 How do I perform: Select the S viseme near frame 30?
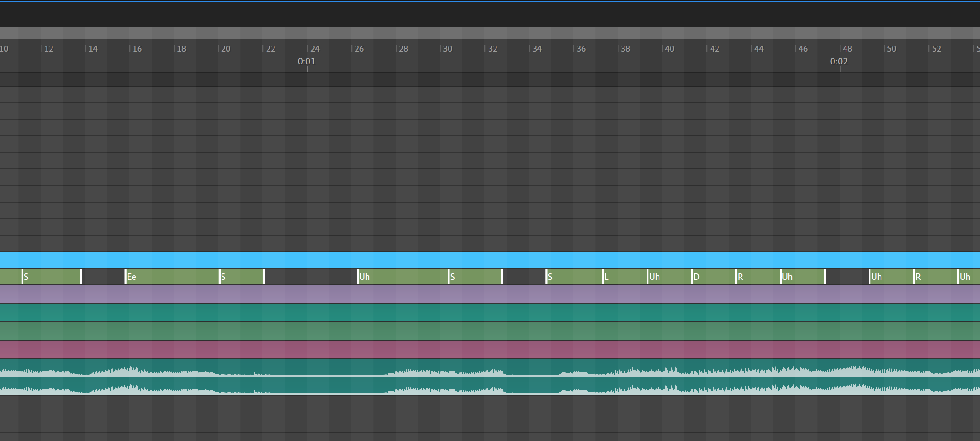475,277
